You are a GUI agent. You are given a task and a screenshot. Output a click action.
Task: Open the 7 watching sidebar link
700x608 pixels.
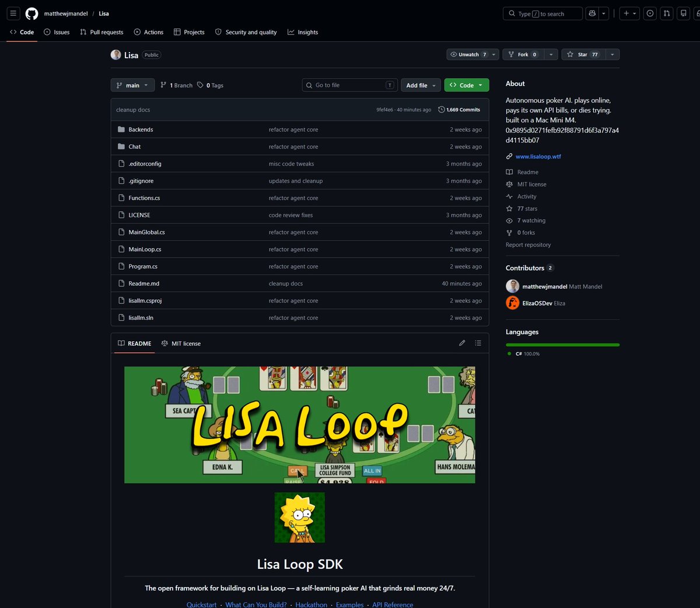[x=531, y=220]
